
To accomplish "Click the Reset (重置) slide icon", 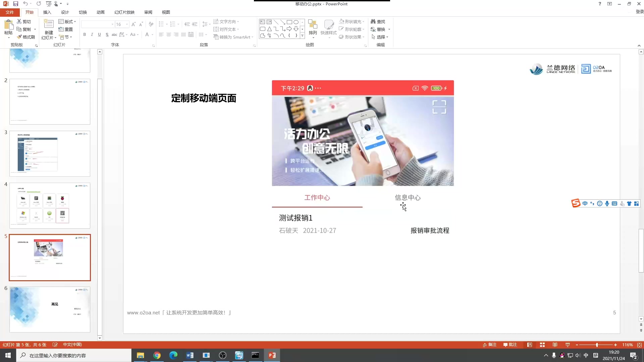I will tap(61, 29).
